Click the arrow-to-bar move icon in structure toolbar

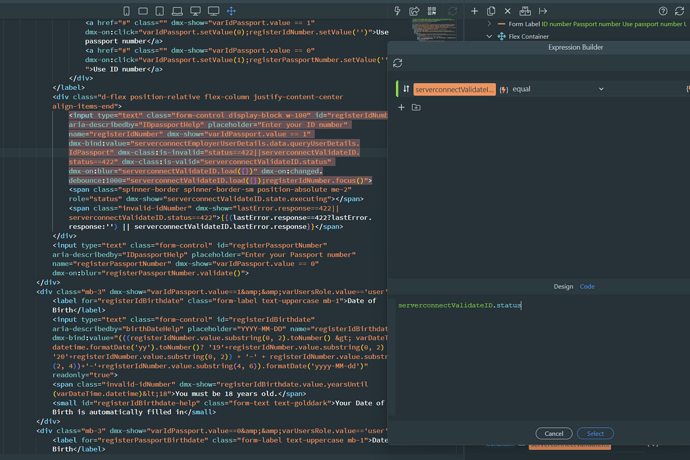click(543, 11)
